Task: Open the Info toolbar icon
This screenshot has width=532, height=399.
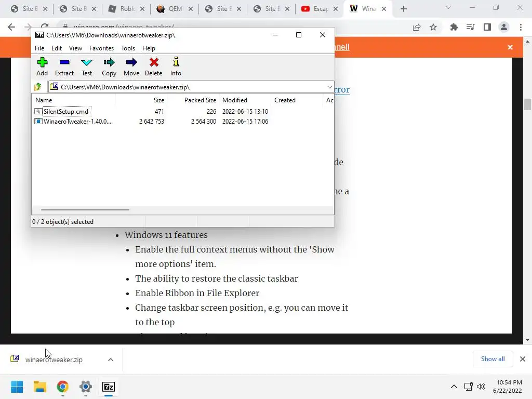Action: pyautogui.click(x=176, y=66)
